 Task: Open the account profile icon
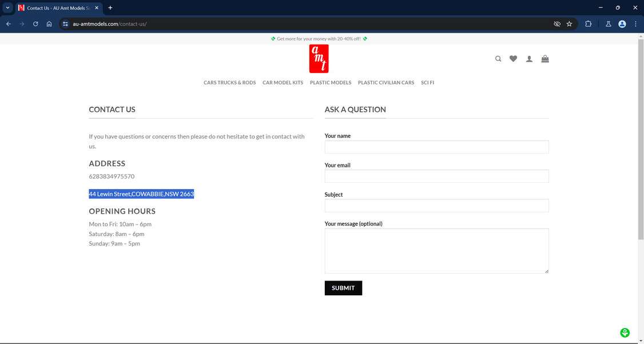point(530,59)
